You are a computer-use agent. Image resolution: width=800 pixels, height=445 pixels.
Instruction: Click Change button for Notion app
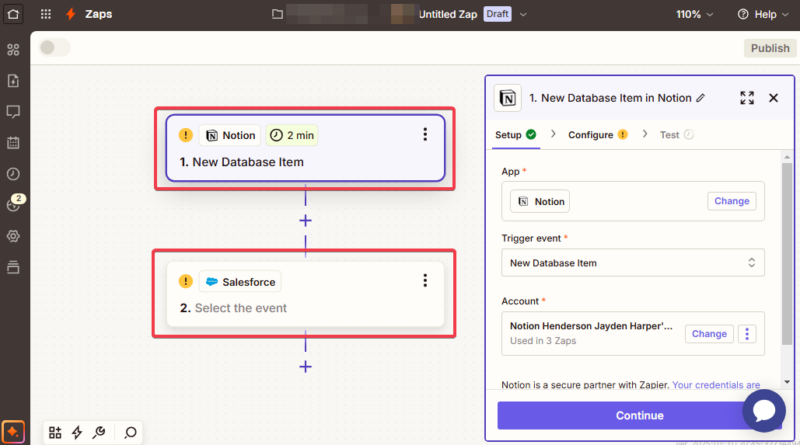[732, 201]
